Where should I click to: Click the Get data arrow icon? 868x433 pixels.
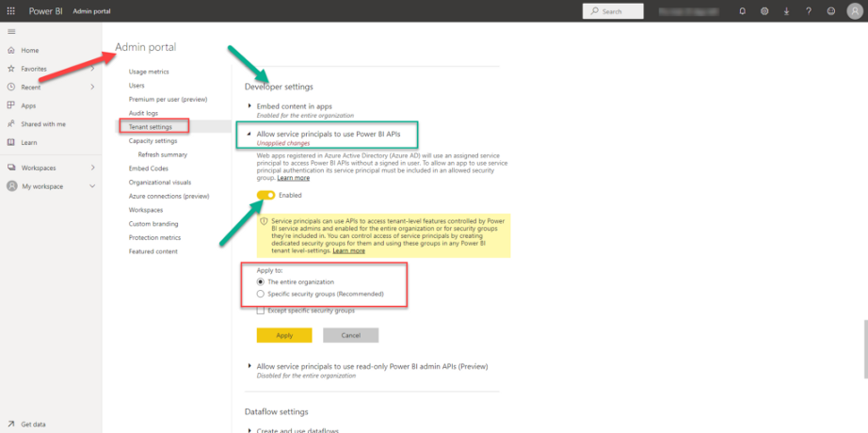click(11, 425)
